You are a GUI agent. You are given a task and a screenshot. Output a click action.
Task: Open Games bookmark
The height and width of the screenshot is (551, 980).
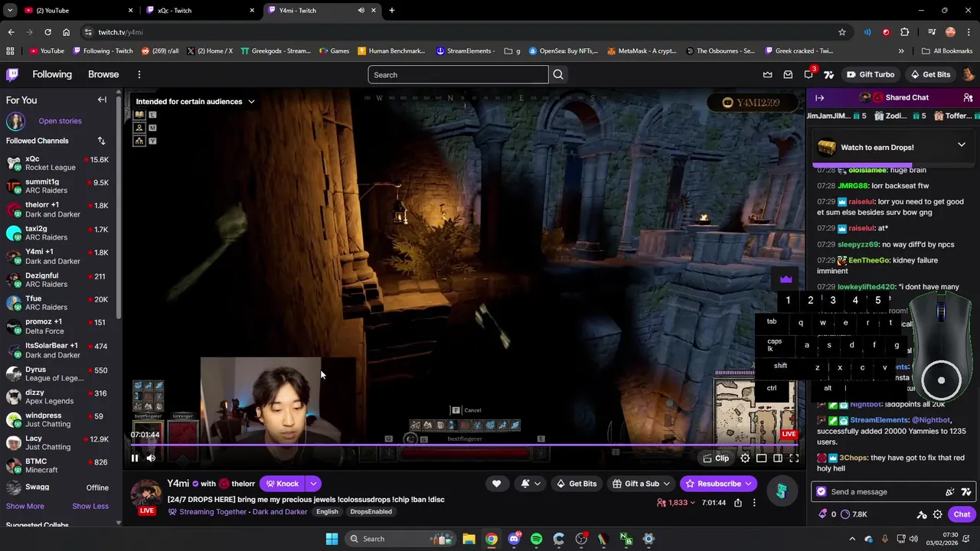pyautogui.click(x=334, y=51)
